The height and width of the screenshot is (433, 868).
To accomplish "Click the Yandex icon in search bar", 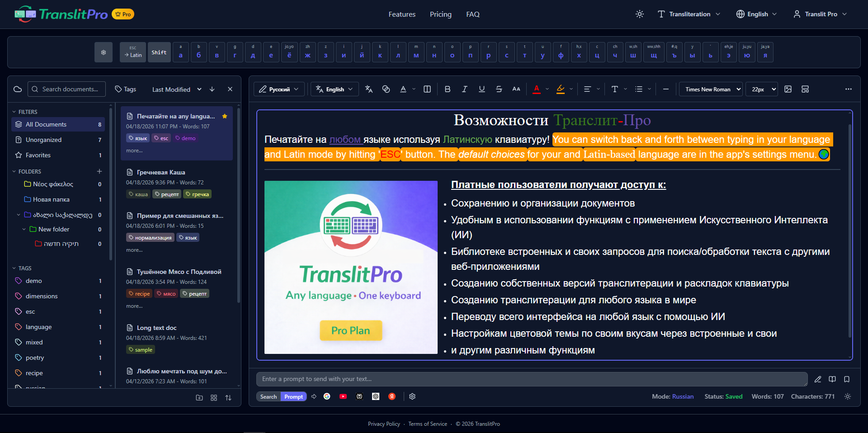I will [392, 396].
